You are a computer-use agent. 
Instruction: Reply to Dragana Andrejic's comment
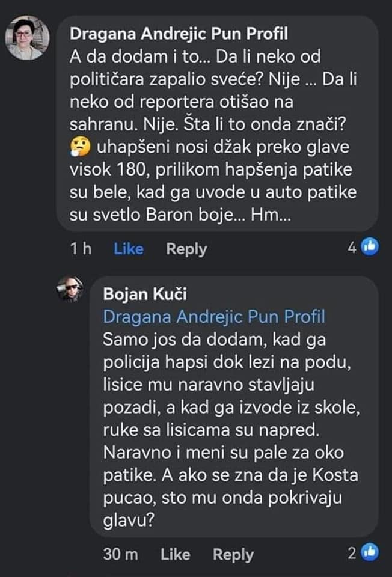tap(186, 249)
